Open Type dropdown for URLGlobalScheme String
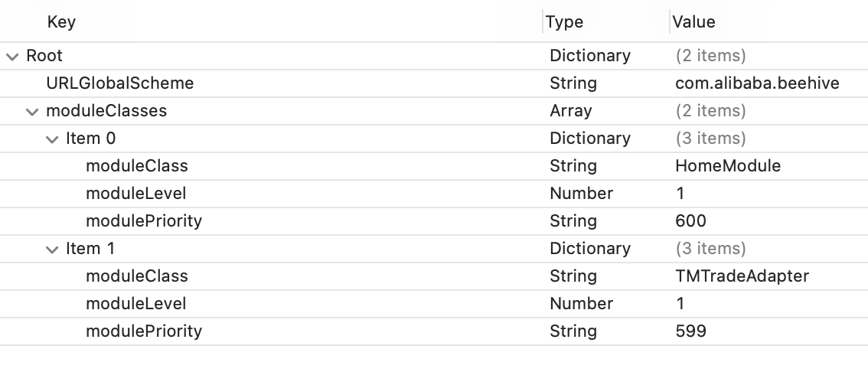The image size is (868, 372). tap(573, 83)
